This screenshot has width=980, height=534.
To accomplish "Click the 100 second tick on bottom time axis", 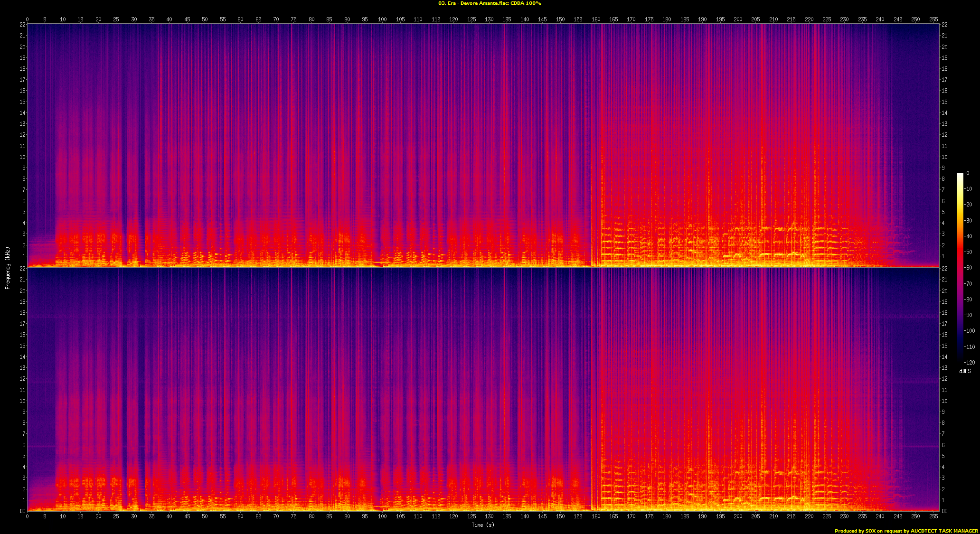I will (382, 516).
